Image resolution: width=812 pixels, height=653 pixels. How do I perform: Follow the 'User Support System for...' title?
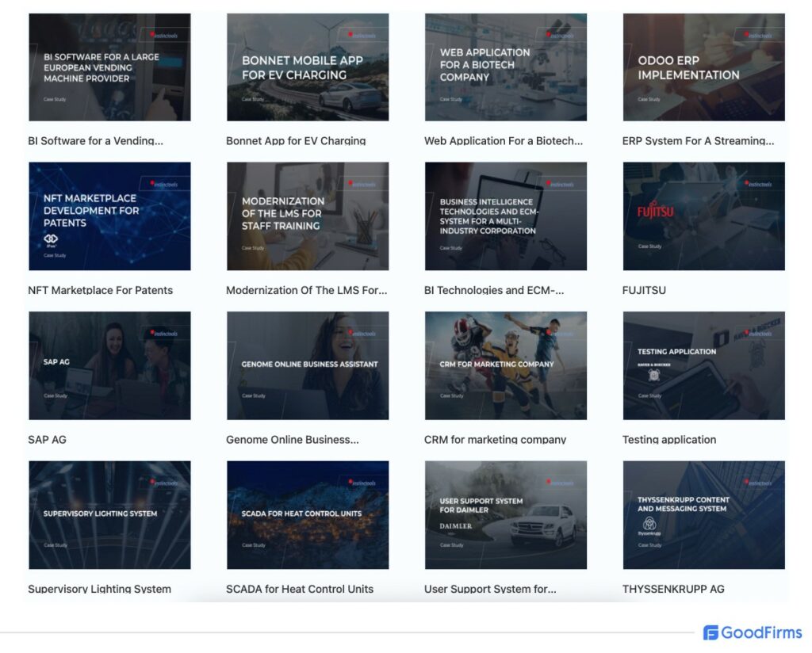[x=490, y=589]
